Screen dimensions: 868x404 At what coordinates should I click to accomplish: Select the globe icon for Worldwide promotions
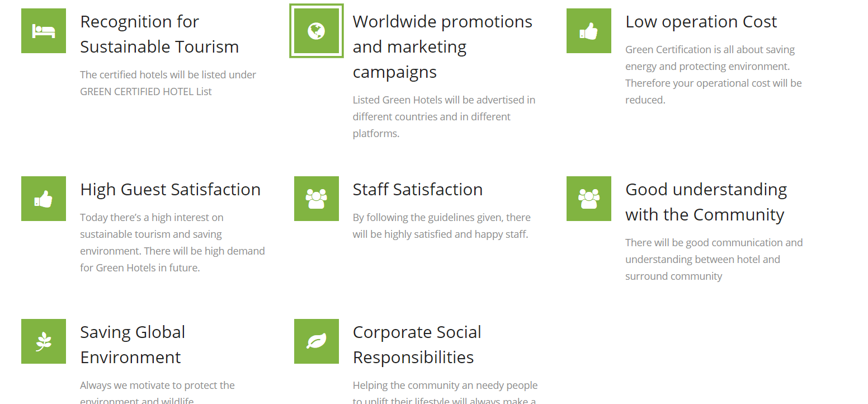click(x=317, y=31)
